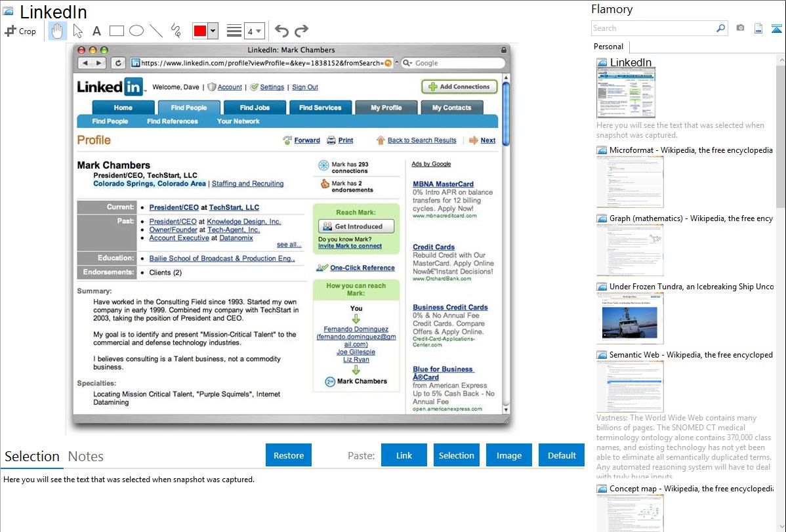
Task: Click Get Introduced in the captured page
Action: pos(356,226)
